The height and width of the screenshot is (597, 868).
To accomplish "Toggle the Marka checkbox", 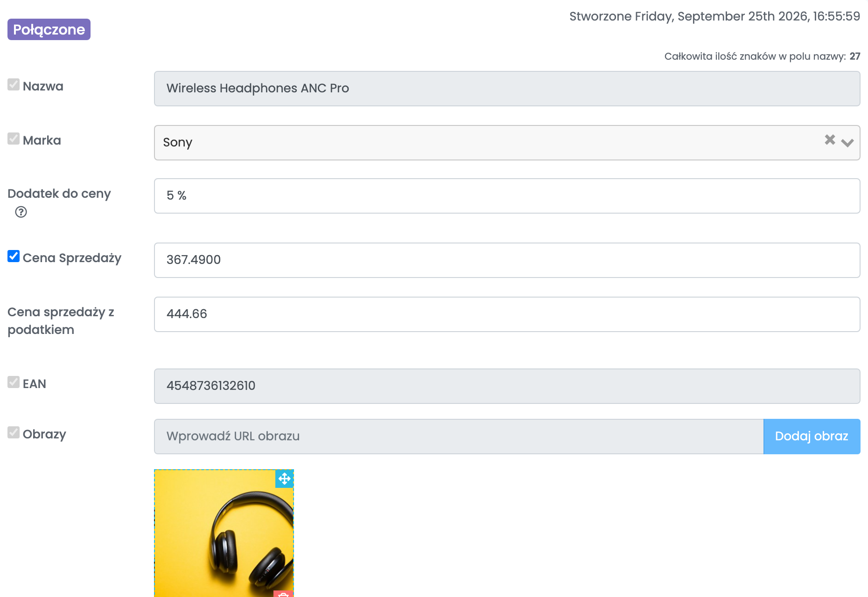I will tap(14, 139).
